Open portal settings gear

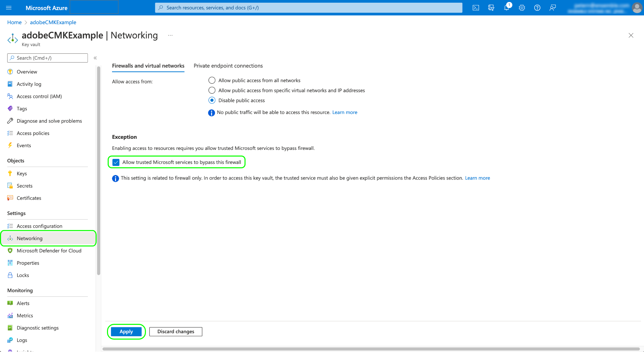coord(522,8)
